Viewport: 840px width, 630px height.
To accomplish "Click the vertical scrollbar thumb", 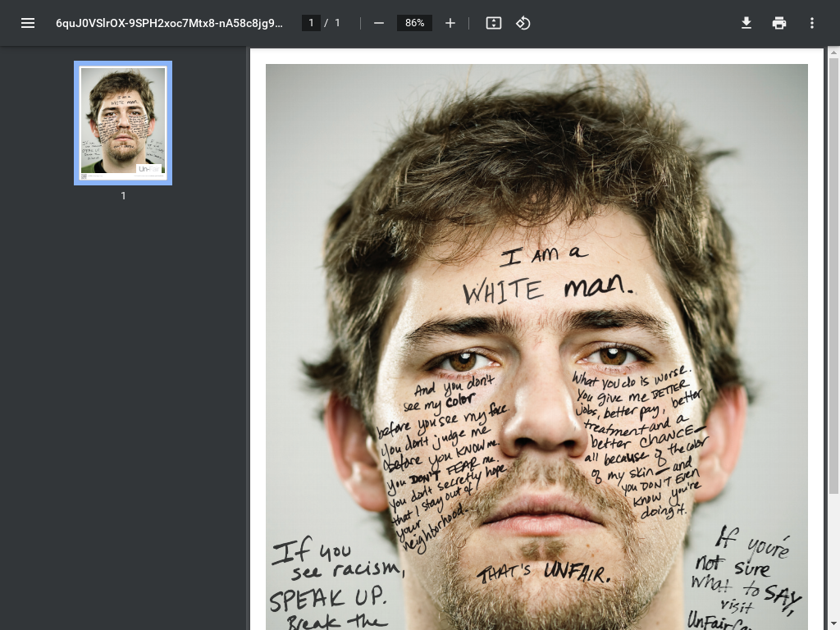I will point(833,276).
